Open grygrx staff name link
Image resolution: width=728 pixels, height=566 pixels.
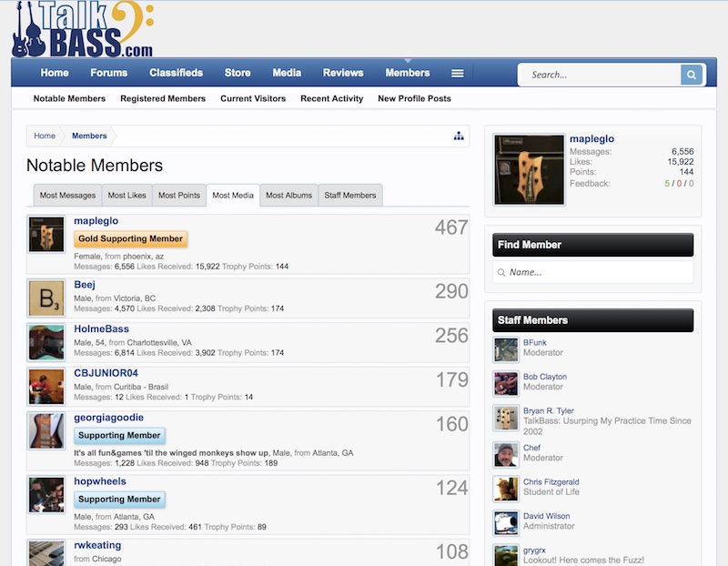(534, 551)
